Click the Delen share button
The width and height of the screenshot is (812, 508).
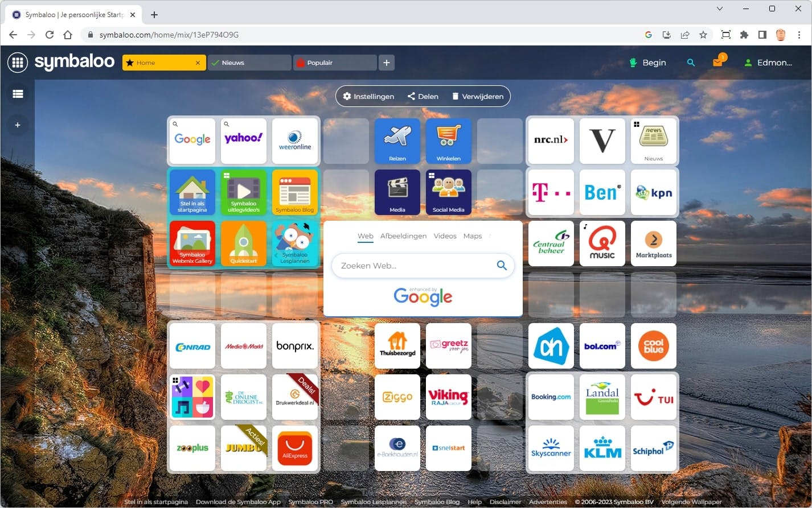click(x=423, y=96)
